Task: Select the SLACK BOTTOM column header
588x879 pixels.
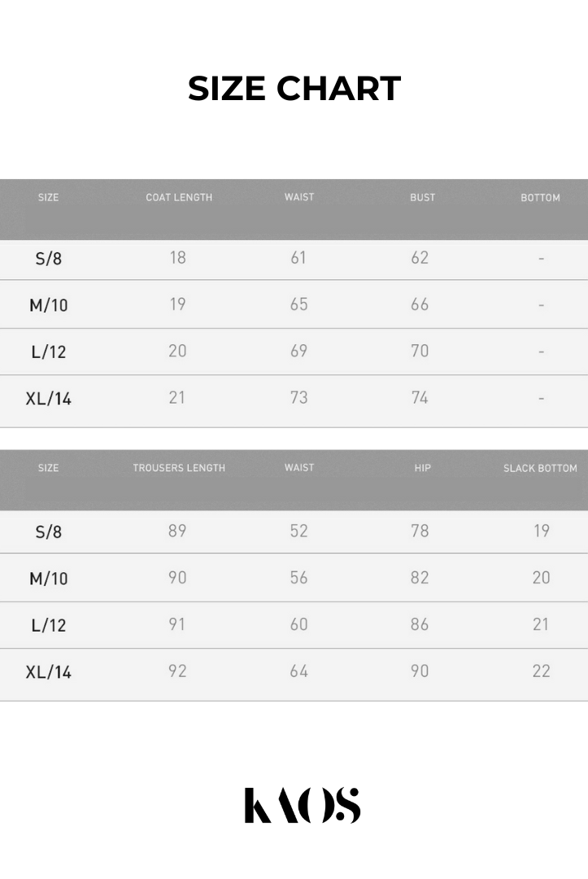Action: click(540, 468)
